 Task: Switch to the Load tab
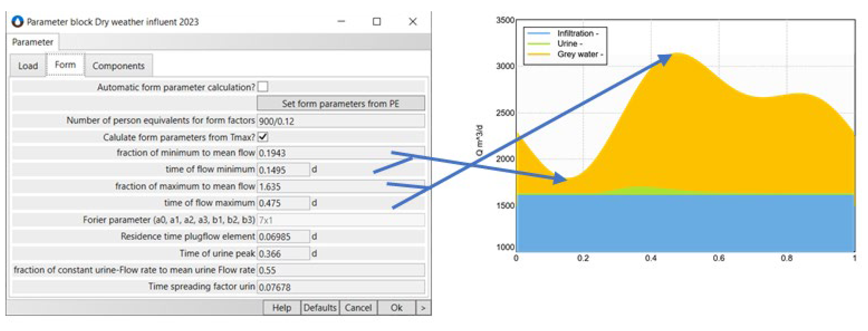(x=28, y=66)
